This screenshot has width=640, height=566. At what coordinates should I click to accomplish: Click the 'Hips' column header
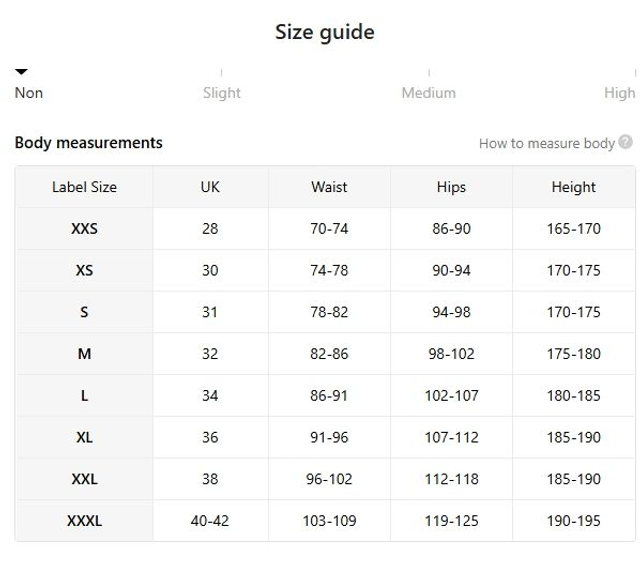click(451, 187)
